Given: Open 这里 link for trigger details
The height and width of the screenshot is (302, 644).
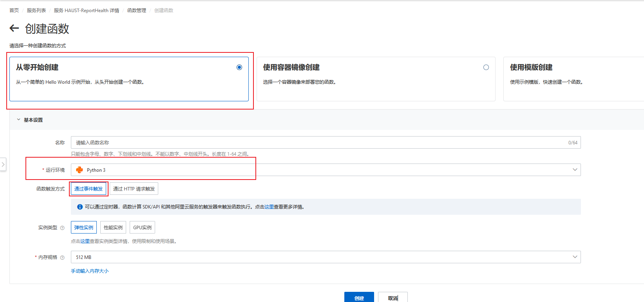Looking at the screenshot, I should [x=269, y=207].
